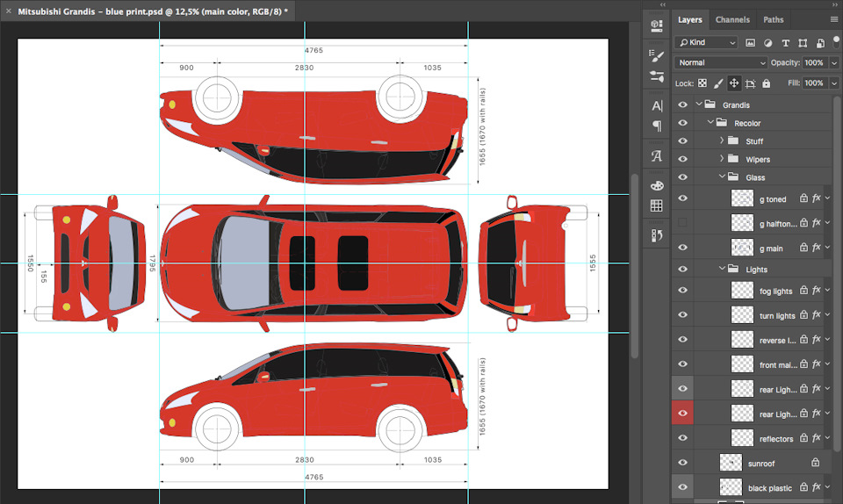Hide the fog lights layer

pos(683,290)
